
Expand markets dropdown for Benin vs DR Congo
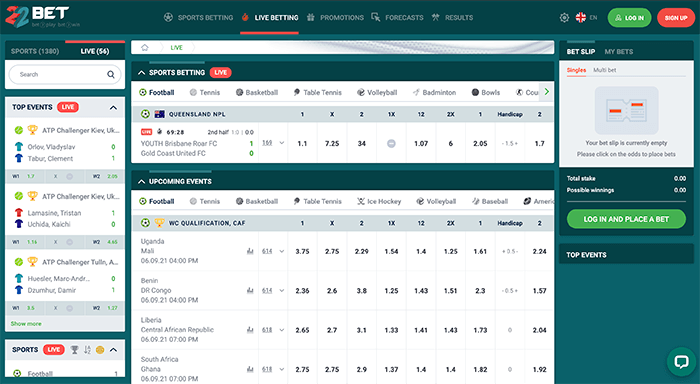[282, 291]
